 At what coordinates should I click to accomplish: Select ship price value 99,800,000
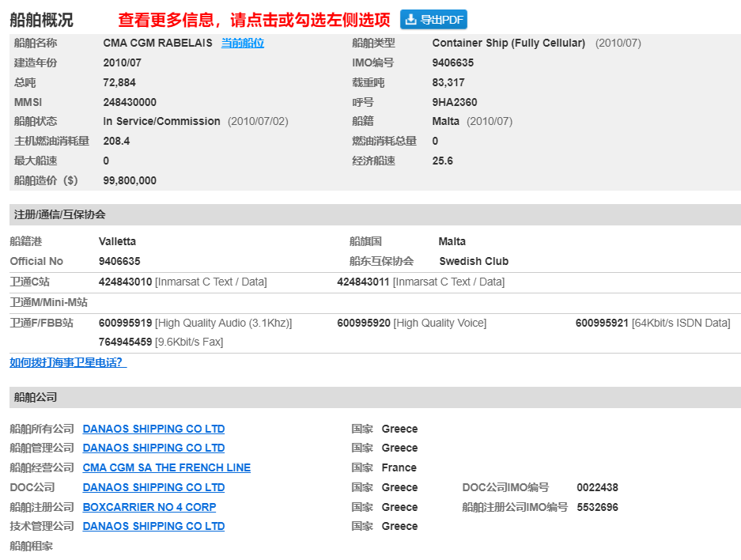tap(130, 180)
